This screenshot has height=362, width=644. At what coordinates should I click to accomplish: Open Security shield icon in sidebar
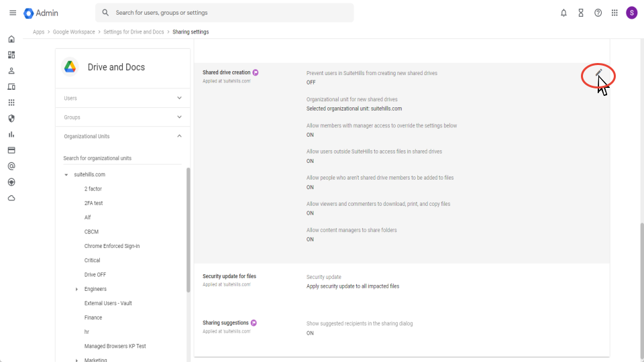(x=11, y=118)
